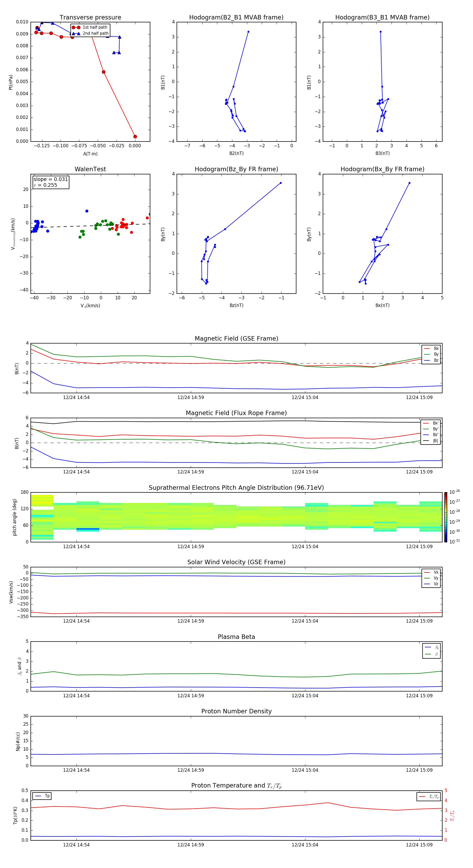Screen dimensions: 473x868
Task: Click the Proton Temperature and Te/Tp title
Action: [236, 786]
